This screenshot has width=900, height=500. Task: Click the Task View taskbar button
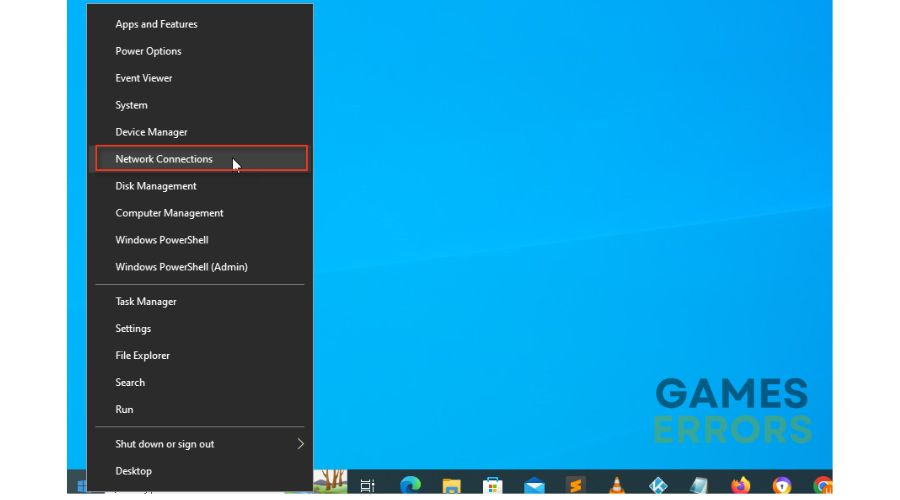(367, 485)
